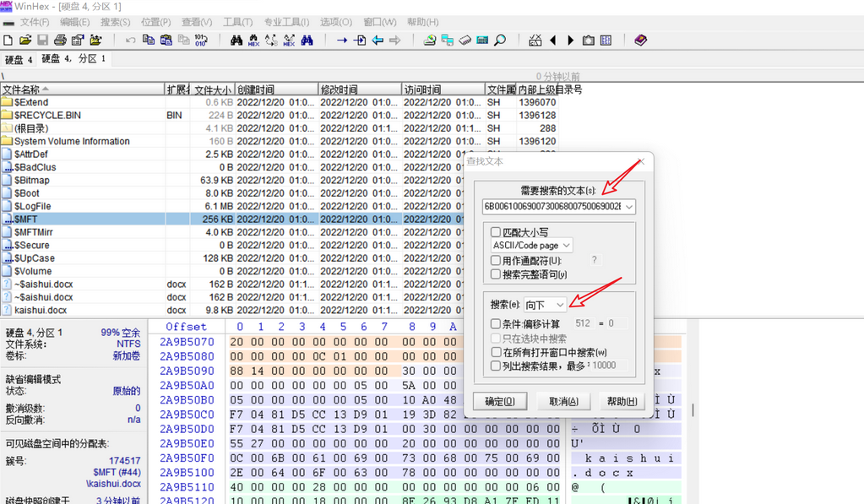This screenshot has width=864, height=504.
Task: Click the Modify Data 101/010 icon
Action: [x=201, y=41]
